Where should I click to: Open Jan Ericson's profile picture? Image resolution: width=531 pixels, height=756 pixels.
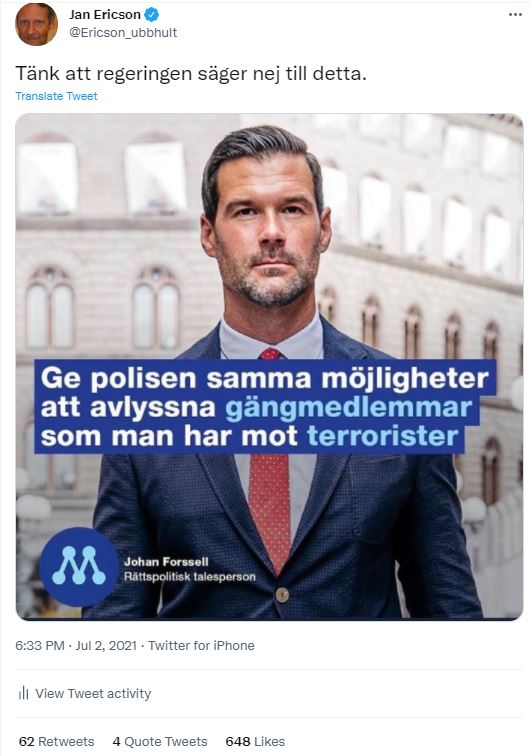tap(36, 23)
